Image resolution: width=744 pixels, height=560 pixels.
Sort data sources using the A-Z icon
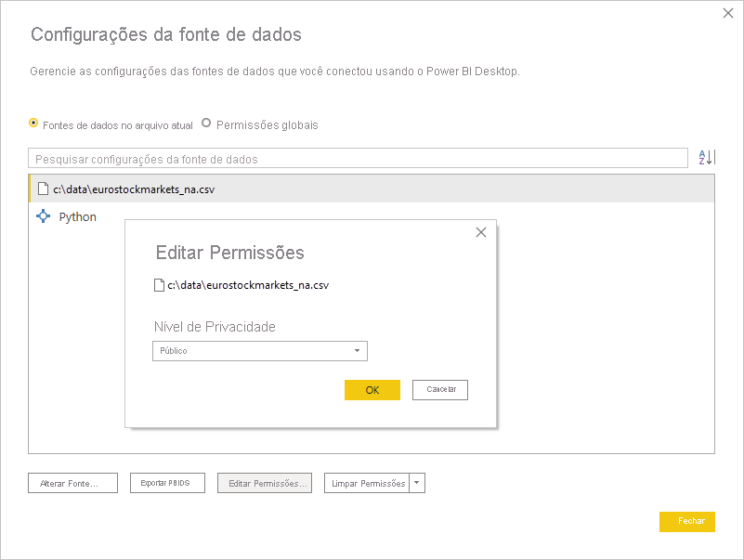[706, 157]
